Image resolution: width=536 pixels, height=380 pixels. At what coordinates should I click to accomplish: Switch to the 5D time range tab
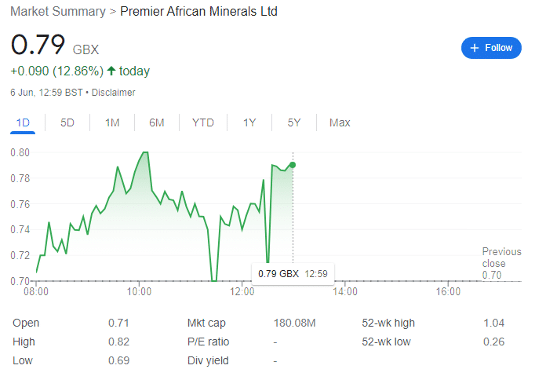67,122
